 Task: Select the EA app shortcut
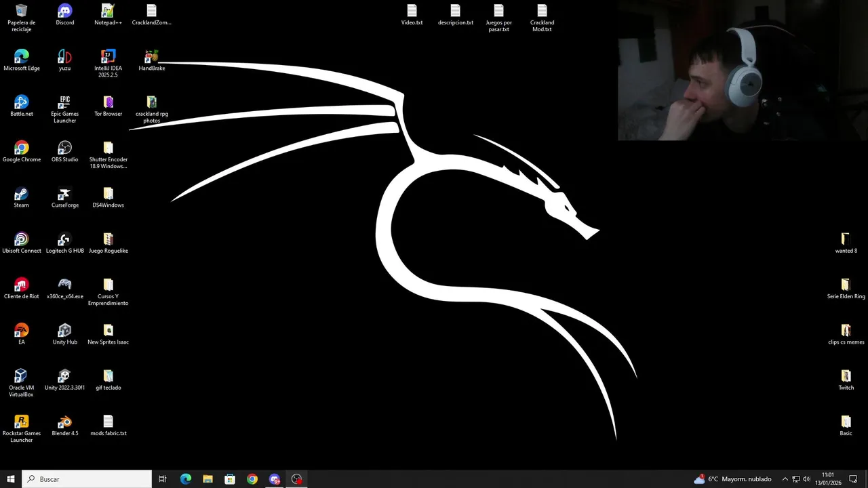pos(22,334)
